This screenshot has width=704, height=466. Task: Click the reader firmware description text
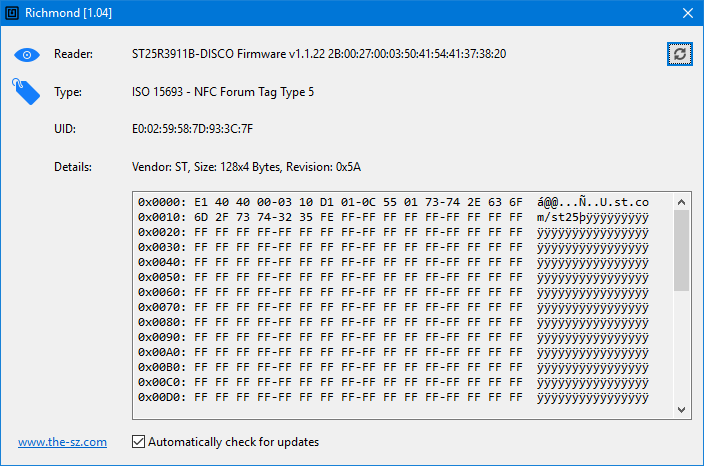[x=319, y=54]
